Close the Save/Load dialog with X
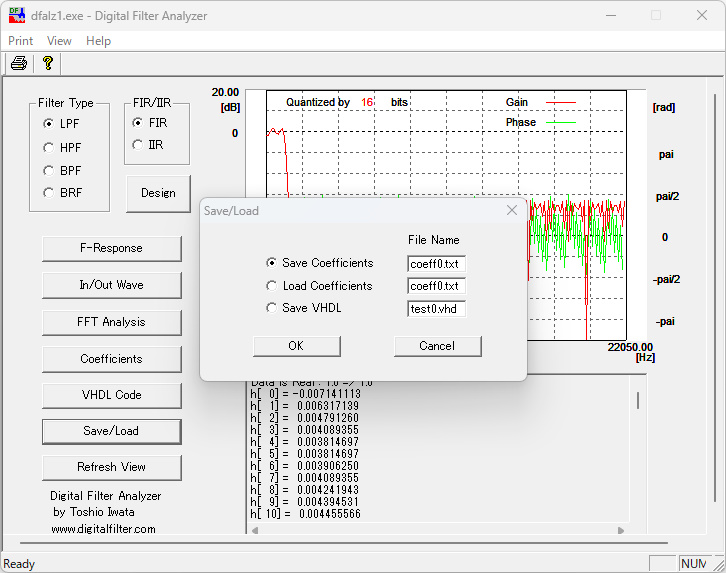726x573 pixels. click(x=512, y=210)
